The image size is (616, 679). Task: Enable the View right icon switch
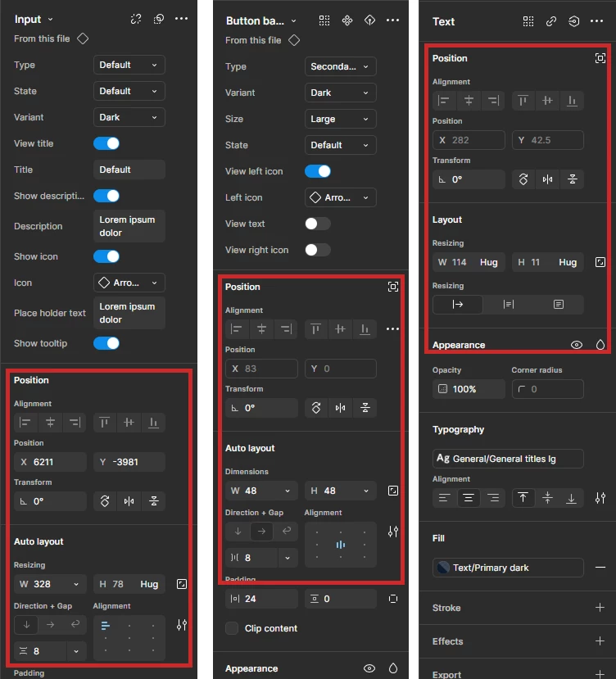pyautogui.click(x=318, y=250)
